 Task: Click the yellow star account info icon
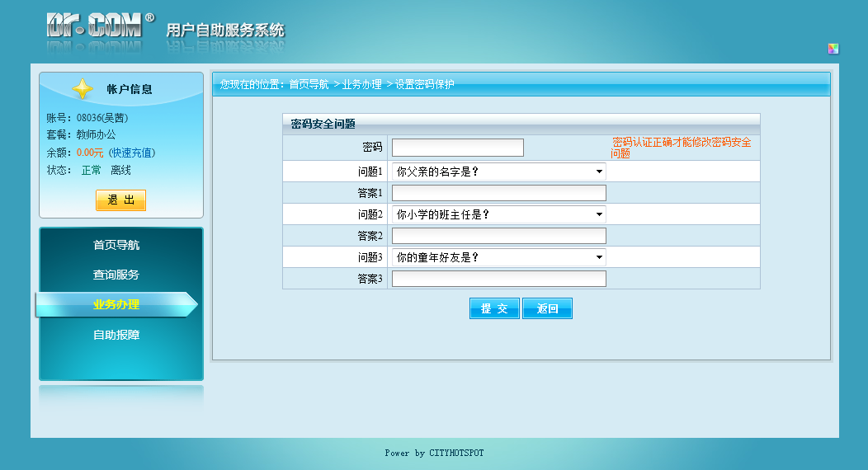pyautogui.click(x=83, y=89)
